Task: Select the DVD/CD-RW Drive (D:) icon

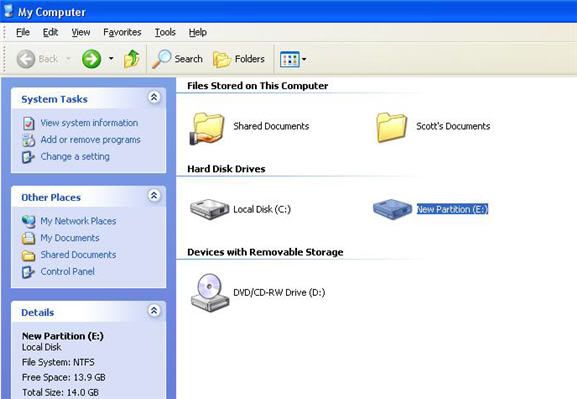Action: coord(210,293)
